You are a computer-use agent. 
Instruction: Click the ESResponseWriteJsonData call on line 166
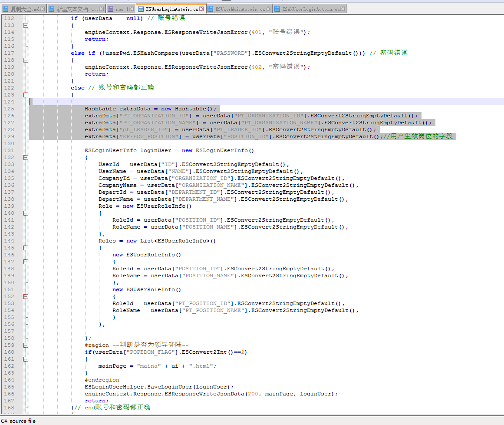[211, 394]
